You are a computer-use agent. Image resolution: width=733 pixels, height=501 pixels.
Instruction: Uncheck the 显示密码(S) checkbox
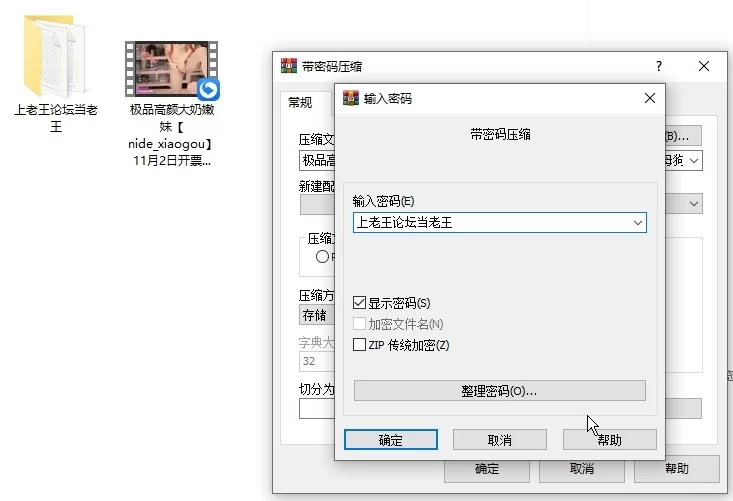359,303
